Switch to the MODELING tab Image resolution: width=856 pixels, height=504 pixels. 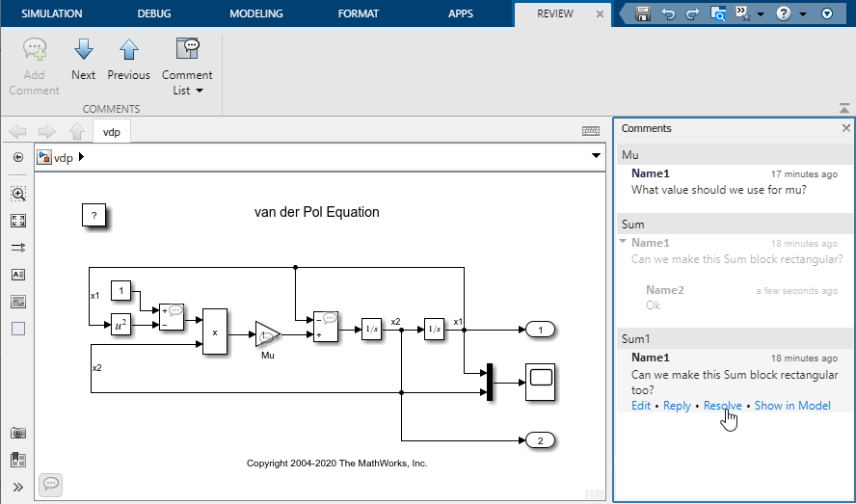coord(255,13)
